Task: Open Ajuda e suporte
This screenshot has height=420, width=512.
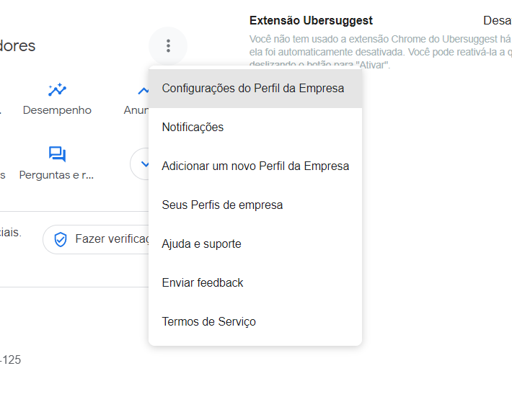Action: 255,243
